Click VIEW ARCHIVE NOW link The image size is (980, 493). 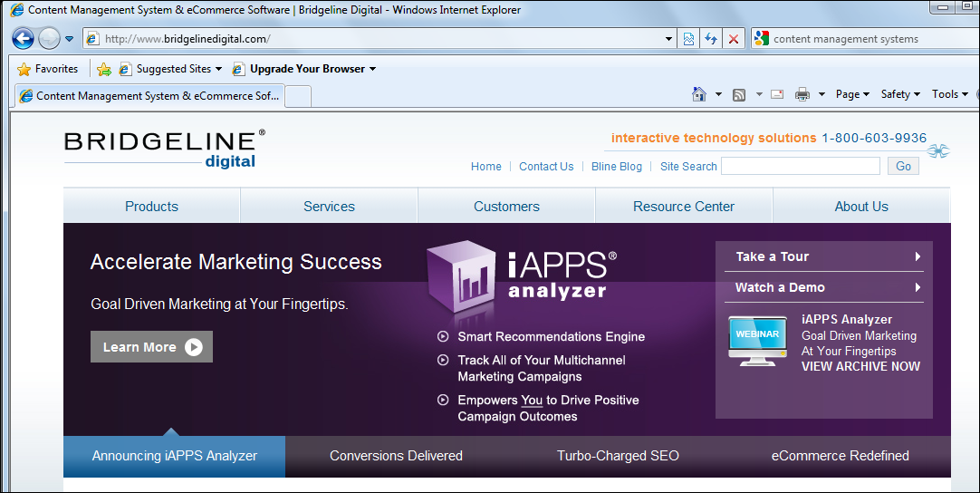[x=860, y=367]
